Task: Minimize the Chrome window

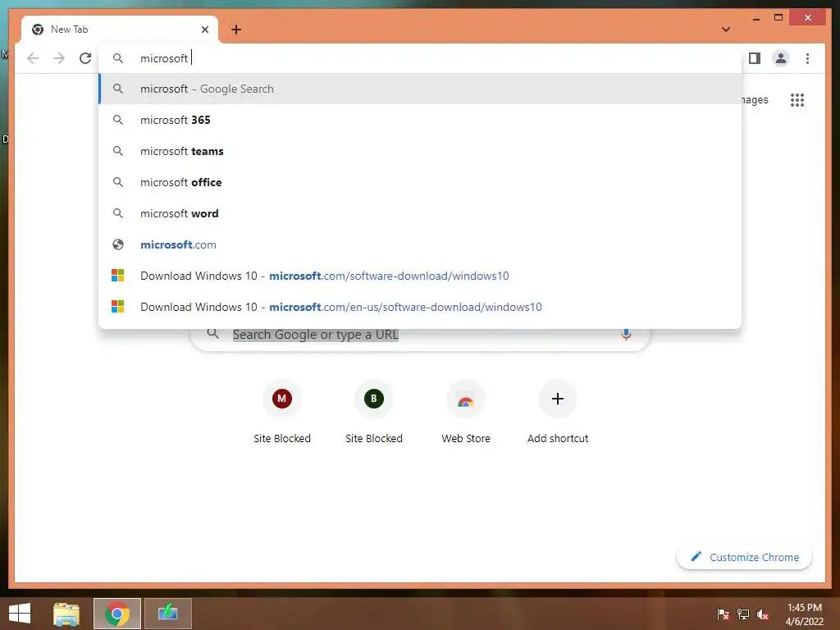Action: (x=756, y=19)
